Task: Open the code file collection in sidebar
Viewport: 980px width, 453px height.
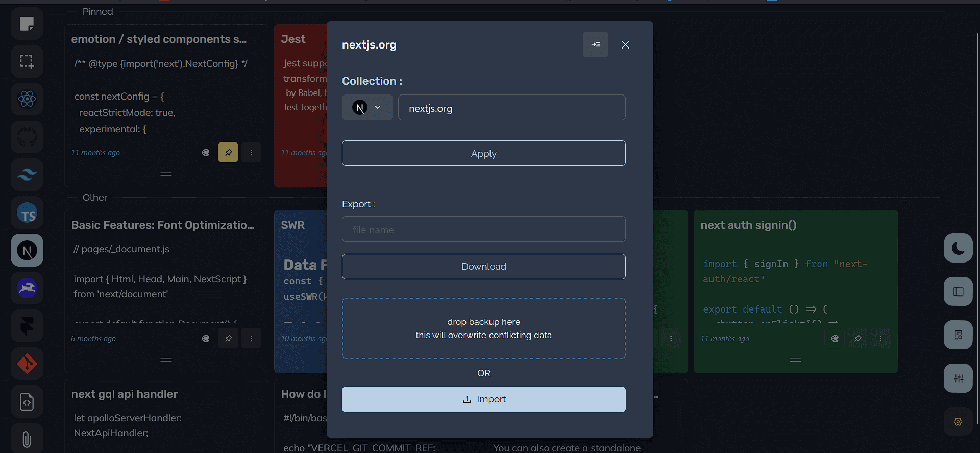Action: tap(27, 401)
